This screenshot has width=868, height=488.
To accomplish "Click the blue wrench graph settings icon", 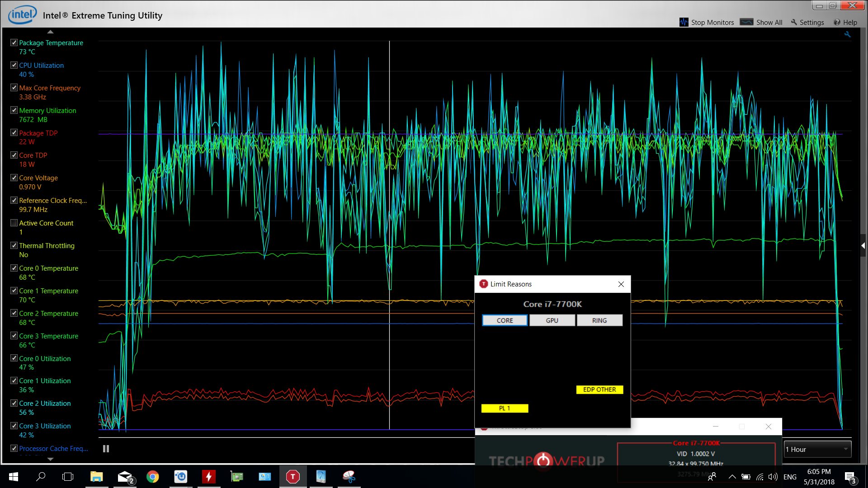I will (847, 34).
